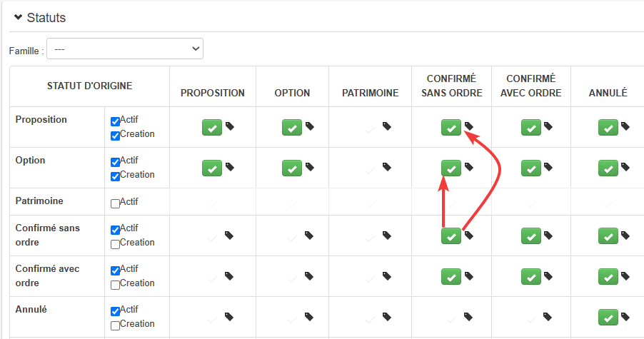Click tag icon for Option to Proposition
Viewport: 644px width, 339px height.
tap(230, 167)
